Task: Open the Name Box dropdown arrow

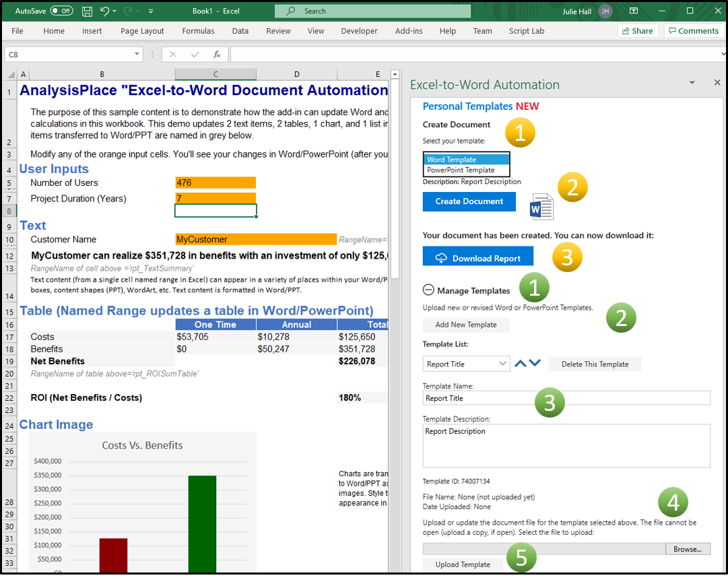Action: point(137,55)
